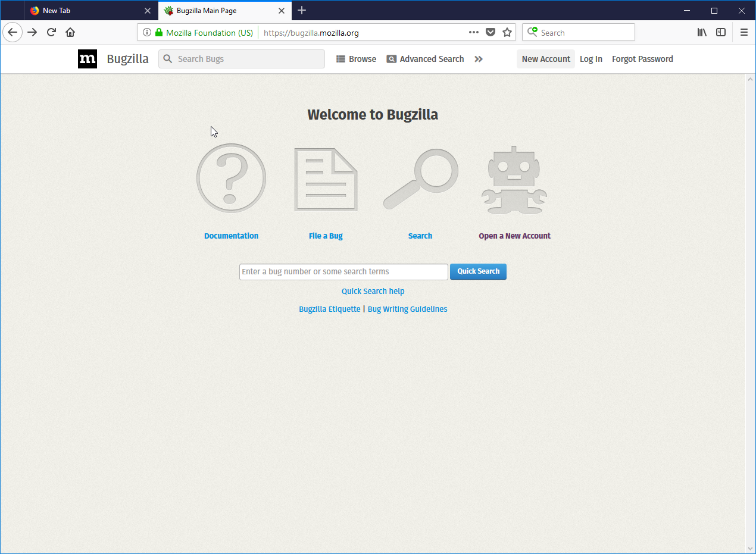Bookmark this page with the star icon

(x=507, y=33)
